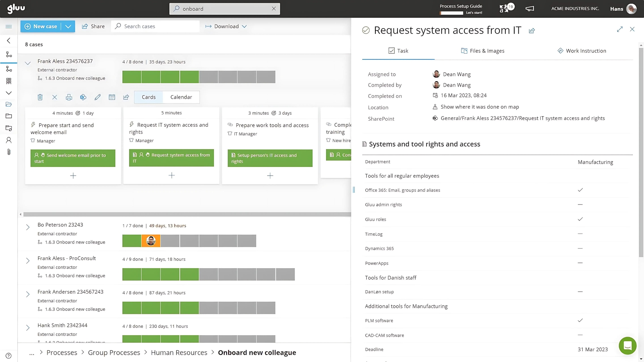Viewport: 644px width, 362px height.
Task: Open the people icon in the left sidebar
Action: [9, 140]
